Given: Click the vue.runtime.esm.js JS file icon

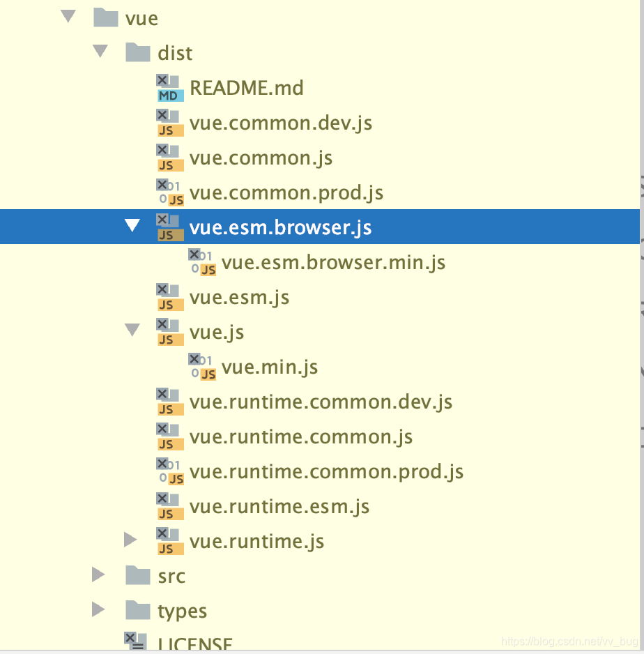Looking at the screenshot, I should [170, 506].
